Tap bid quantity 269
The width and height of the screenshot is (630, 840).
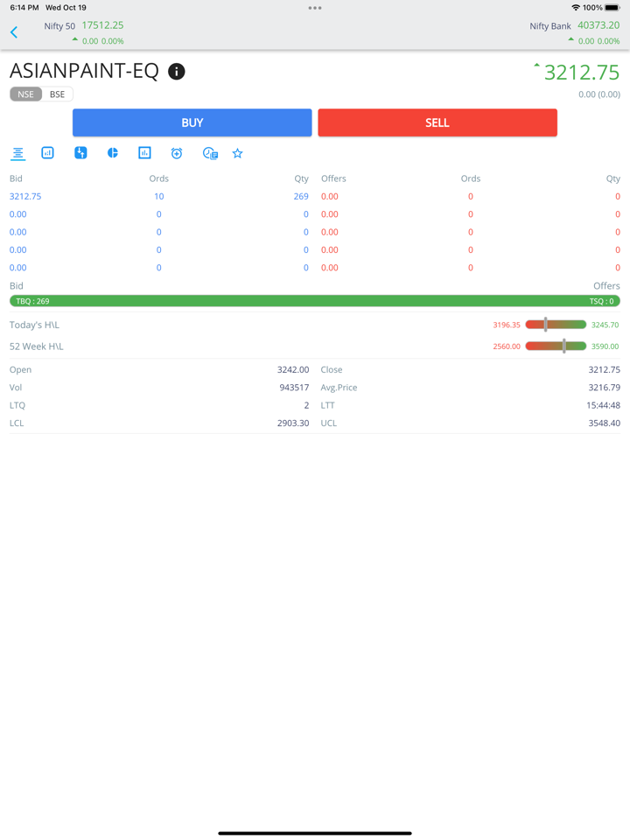(x=301, y=196)
